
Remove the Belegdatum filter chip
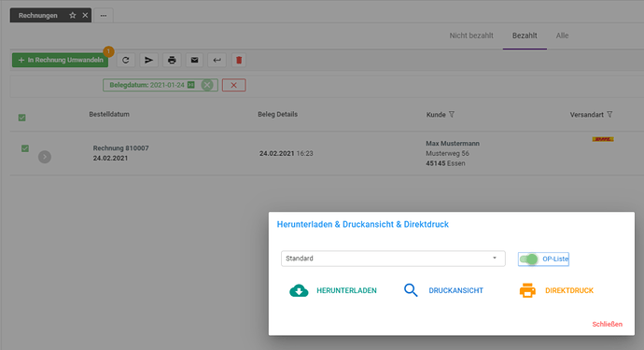tap(207, 85)
